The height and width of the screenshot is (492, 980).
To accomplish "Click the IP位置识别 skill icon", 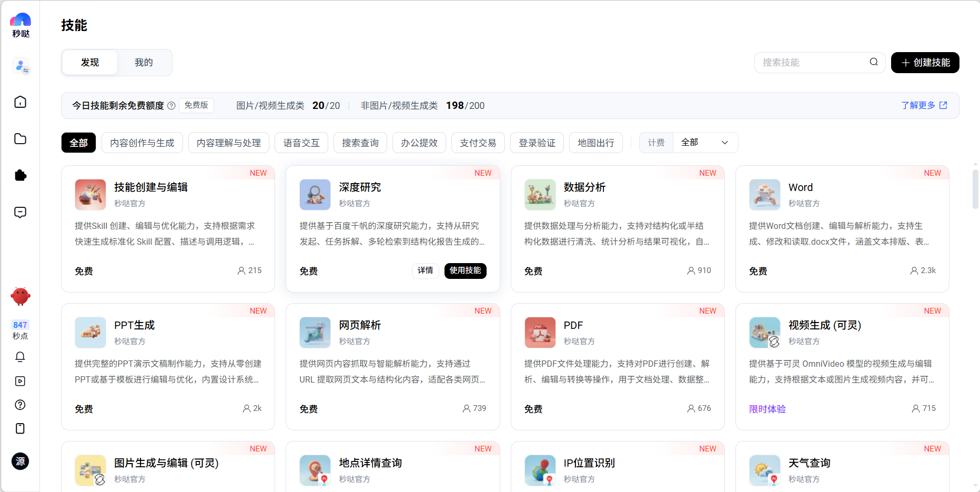I will coord(540,470).
